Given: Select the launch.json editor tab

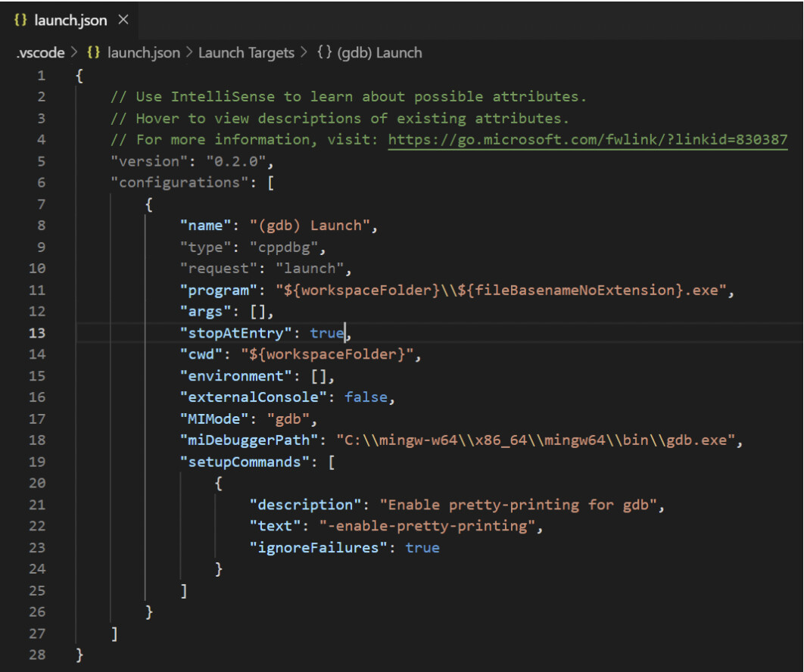Looking at the screenshot, I should [x=70, y=20].
